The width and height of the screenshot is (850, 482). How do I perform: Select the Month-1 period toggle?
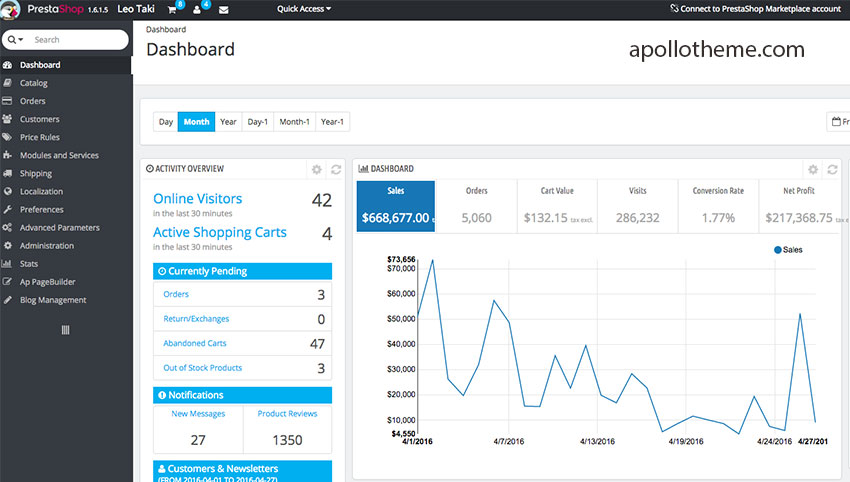[294, 122]
